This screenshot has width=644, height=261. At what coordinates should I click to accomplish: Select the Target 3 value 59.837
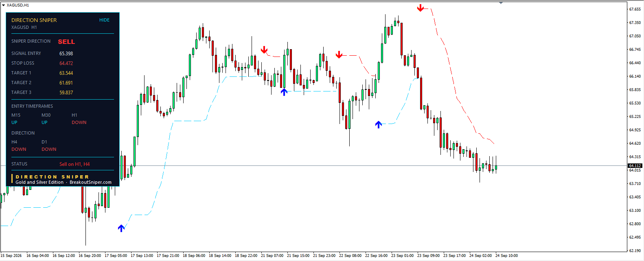pos(66,92)
